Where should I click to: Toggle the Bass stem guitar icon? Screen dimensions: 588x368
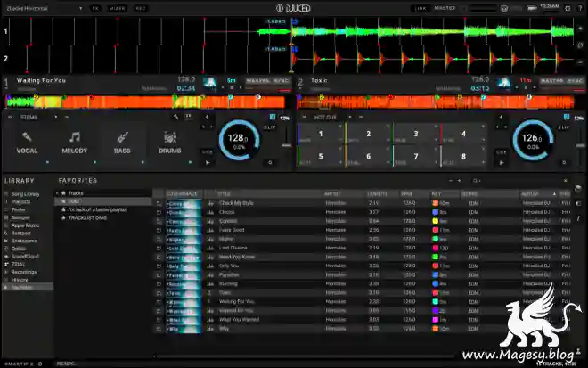tap(122, 137)
